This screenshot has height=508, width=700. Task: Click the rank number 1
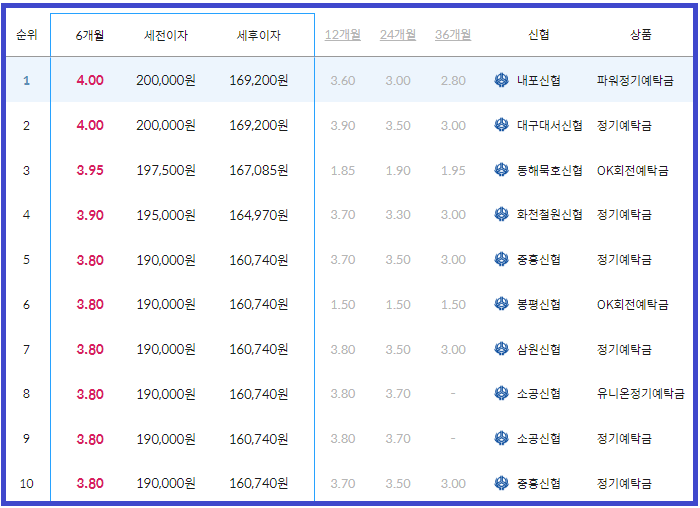coord(26,80)
